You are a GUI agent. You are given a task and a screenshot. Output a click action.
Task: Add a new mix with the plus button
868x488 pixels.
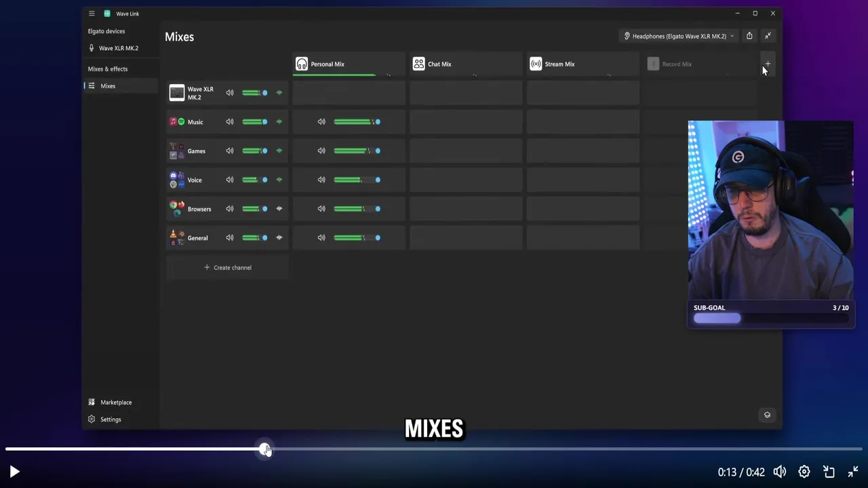[767, 64]
